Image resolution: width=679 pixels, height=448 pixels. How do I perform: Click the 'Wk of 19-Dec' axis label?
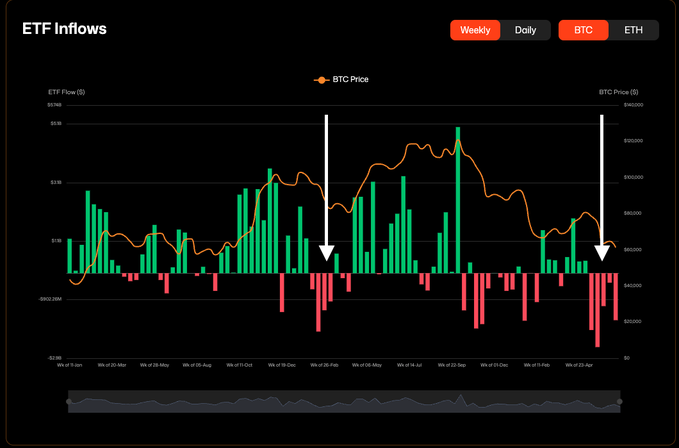[281, 365]
